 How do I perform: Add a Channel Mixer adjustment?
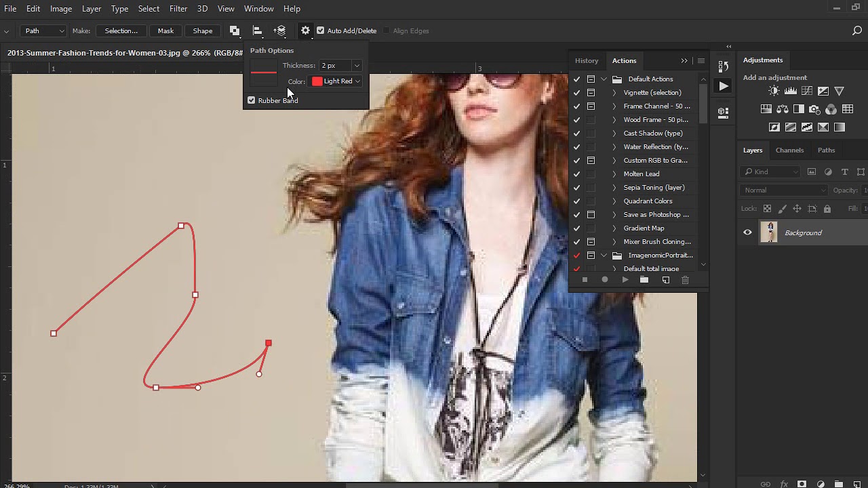[x=831, y=109]
